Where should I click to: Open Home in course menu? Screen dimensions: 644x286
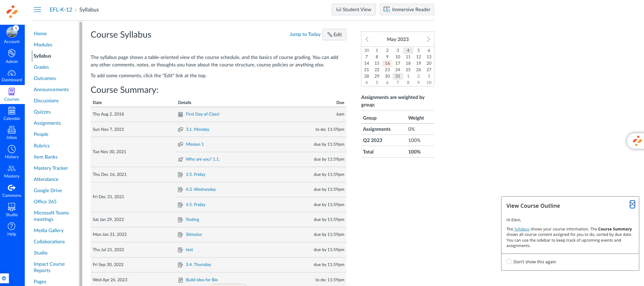pyautogui.click(x=40, y=34)
